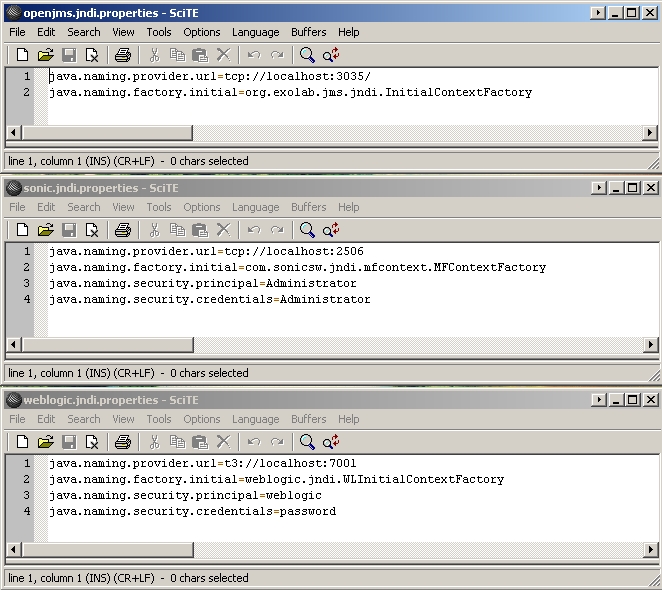Click left scroll arrow in openjms window

click(14, 133)
